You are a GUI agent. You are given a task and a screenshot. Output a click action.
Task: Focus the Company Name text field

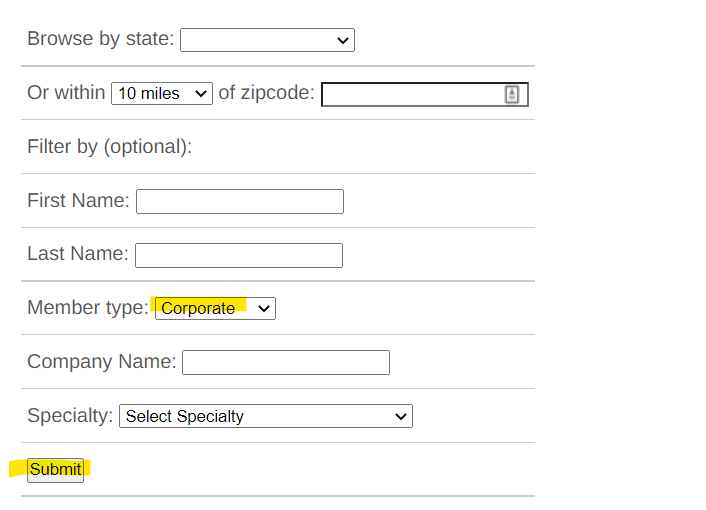click(286, 362)
